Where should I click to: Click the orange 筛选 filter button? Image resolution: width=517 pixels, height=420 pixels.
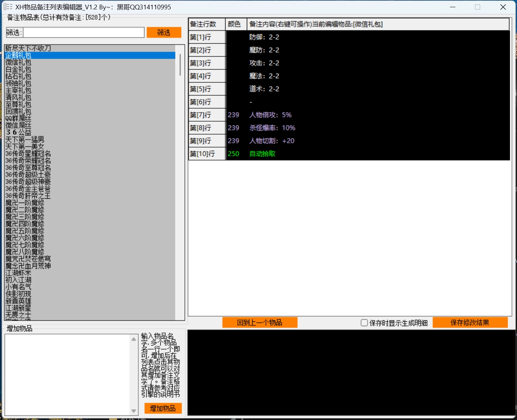(x=164, y=32)
